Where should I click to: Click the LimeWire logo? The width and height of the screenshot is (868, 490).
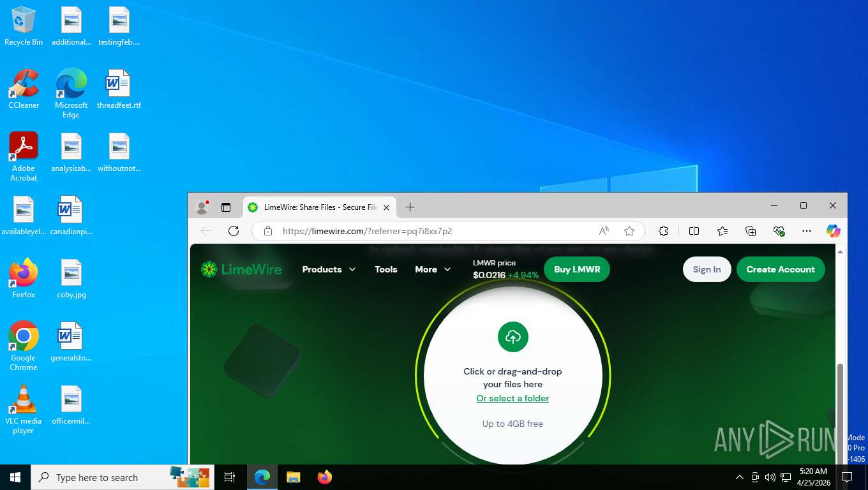point(241,269)
